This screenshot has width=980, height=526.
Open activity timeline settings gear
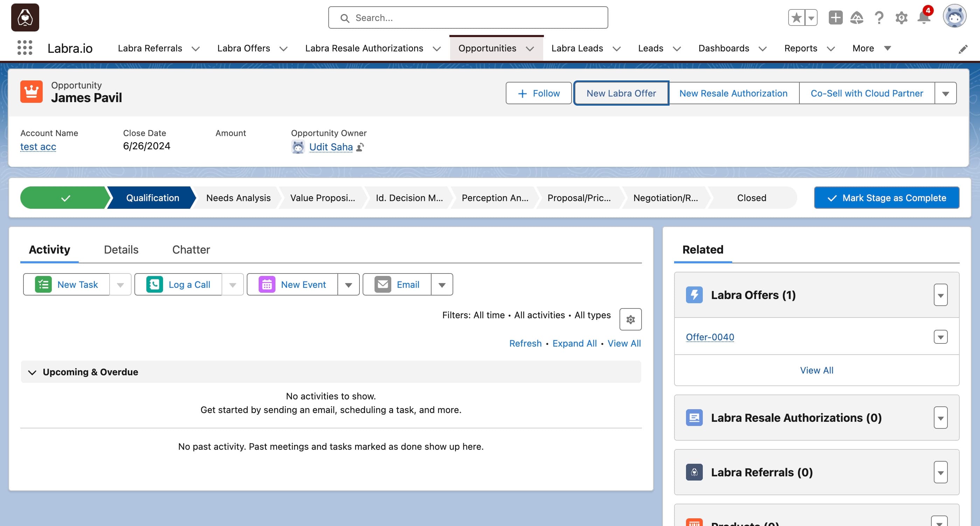click(630, 319)
